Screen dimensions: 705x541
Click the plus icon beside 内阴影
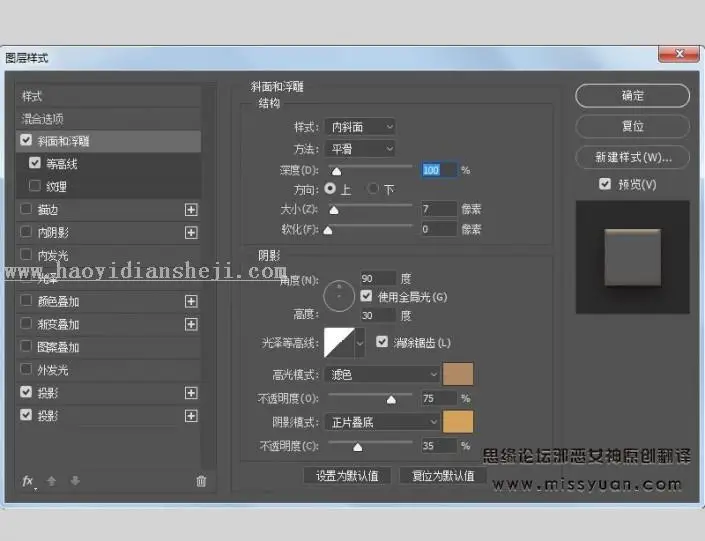pyautogui.click(x=191, y=232)
